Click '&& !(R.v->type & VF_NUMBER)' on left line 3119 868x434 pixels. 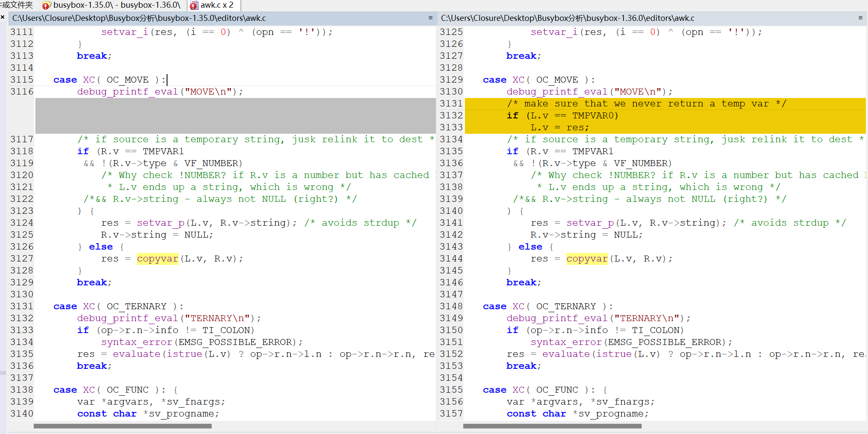tap(163, 163)
